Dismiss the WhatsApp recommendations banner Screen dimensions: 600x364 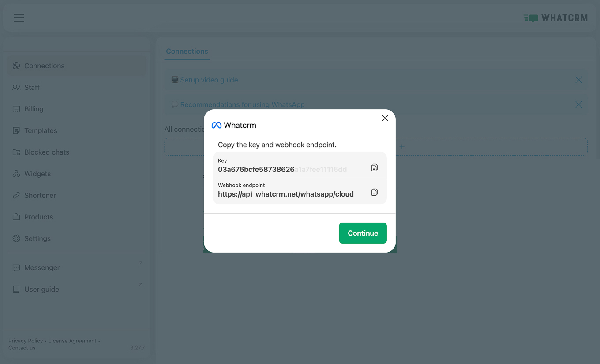tap(579, 104)
